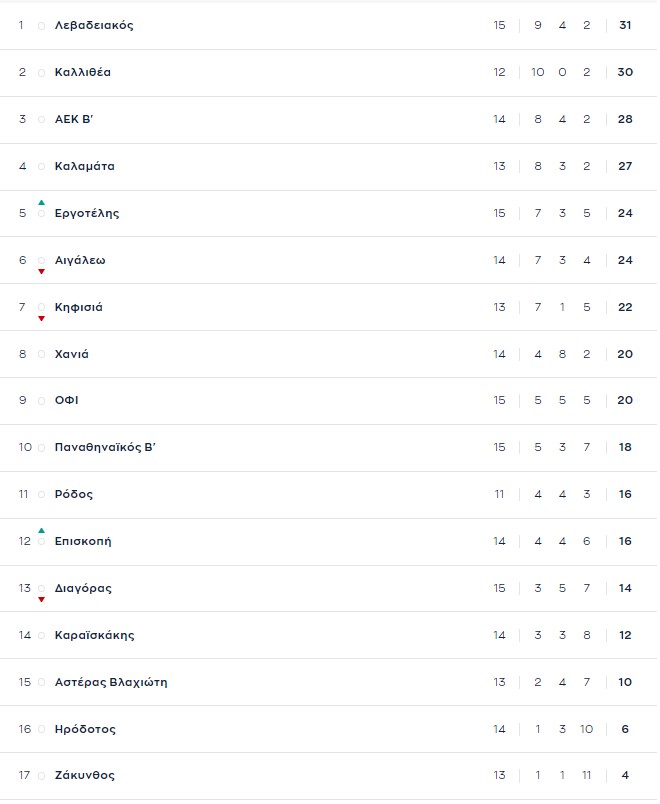This screenshot has height=804, width=660.
Task: Click the team logo circle beside Λεβαδειακός
Action: pos(42,26)
